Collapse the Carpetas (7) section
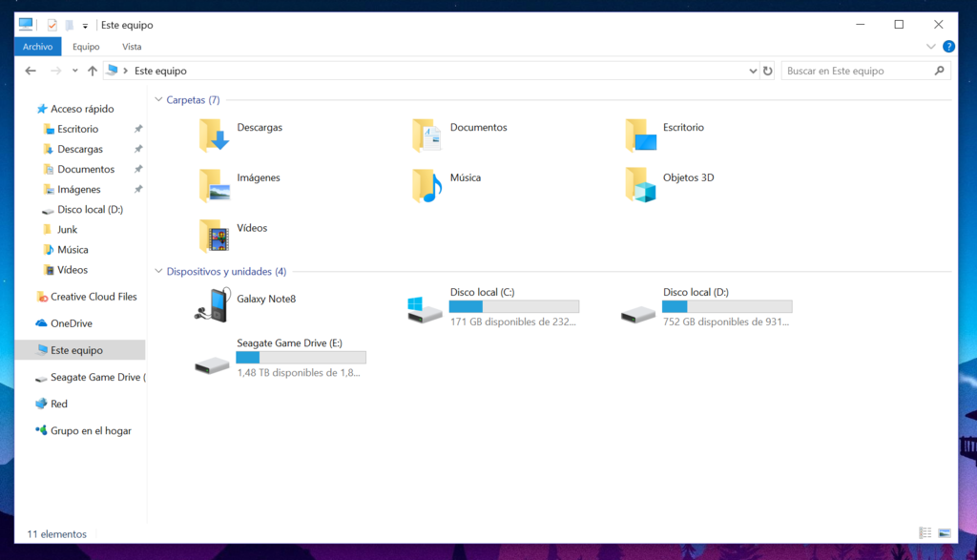This screenshot has height=560, width=977. [x=158, y=99]
